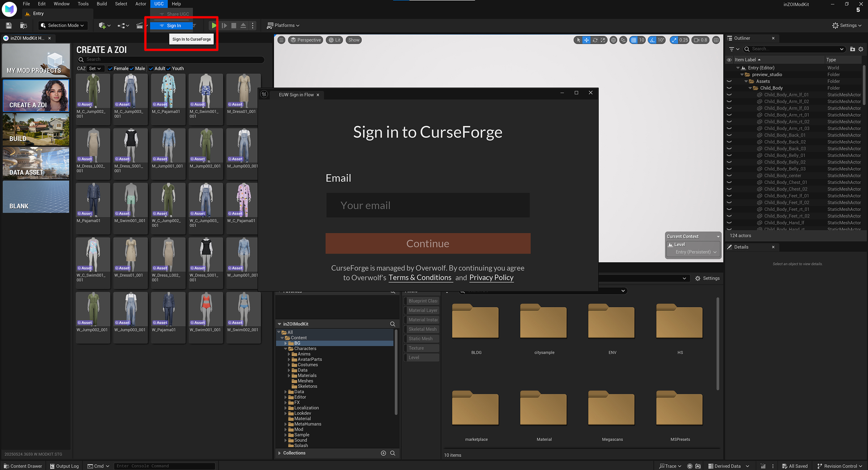Select the viewport Select cursor tool
This screenshot has width=868, height=470.
[x=578, y=40]
